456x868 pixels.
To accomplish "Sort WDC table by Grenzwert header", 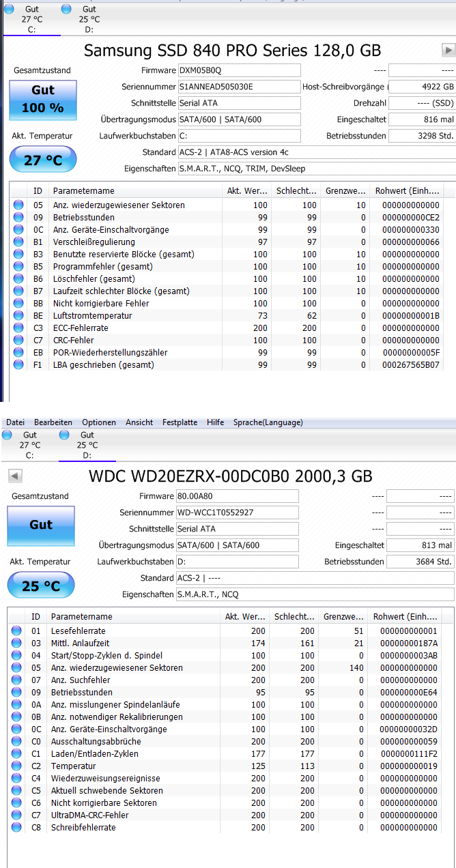I will coord(343,617).
